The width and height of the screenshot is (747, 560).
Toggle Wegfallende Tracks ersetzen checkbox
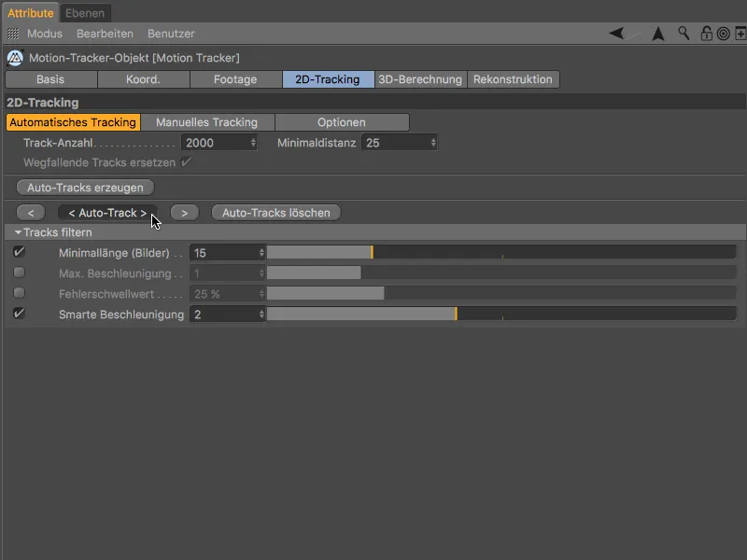[x=186, y=161]
